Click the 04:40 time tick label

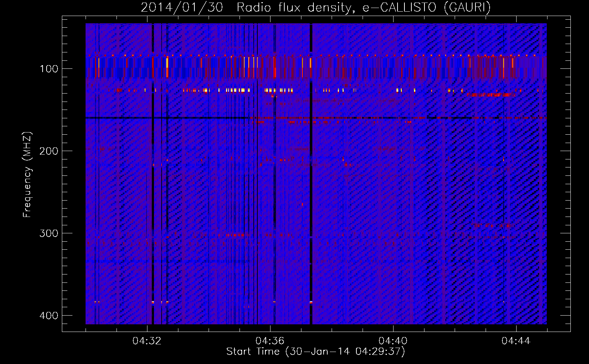click(393, 341)
